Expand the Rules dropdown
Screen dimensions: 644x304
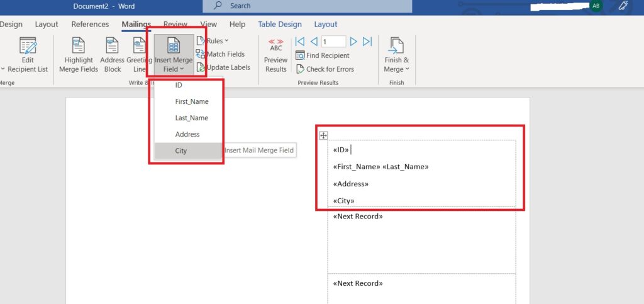point(213,41)
